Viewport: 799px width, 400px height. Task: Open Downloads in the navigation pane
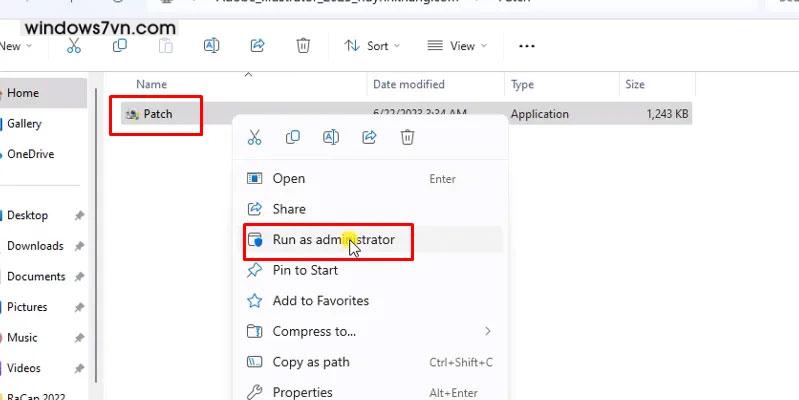point(35,246)
